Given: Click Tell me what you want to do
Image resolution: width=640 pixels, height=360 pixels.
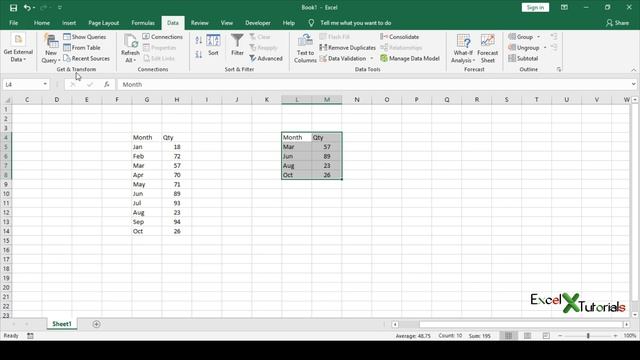Looking at the screenshot, I should pyautogui.click(x=356, y=23).
